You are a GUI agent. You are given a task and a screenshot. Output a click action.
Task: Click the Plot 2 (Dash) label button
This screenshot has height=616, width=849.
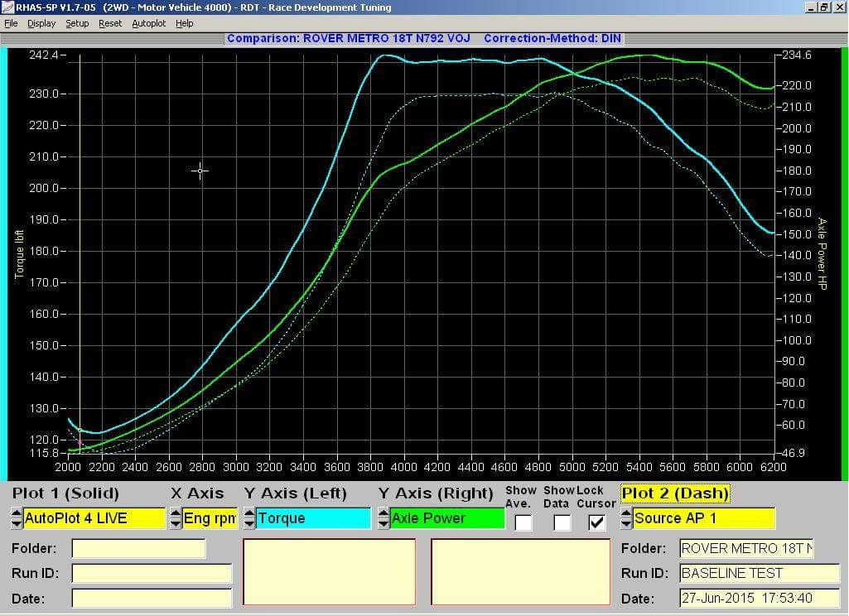(x=675, y=493)
